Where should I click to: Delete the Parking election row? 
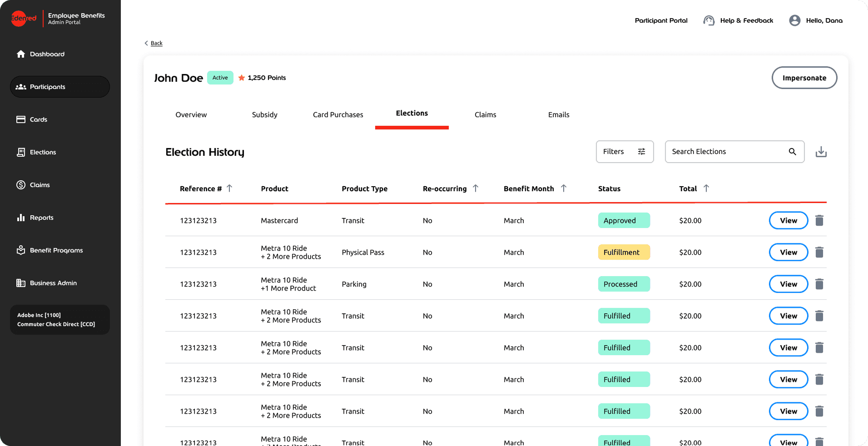click(x=819, y=284)
